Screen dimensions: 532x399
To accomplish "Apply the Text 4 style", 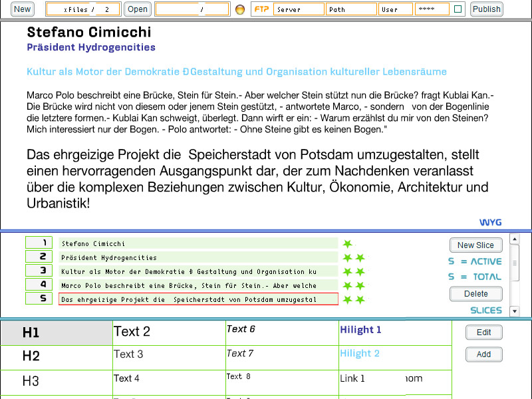I will [169, 382].
